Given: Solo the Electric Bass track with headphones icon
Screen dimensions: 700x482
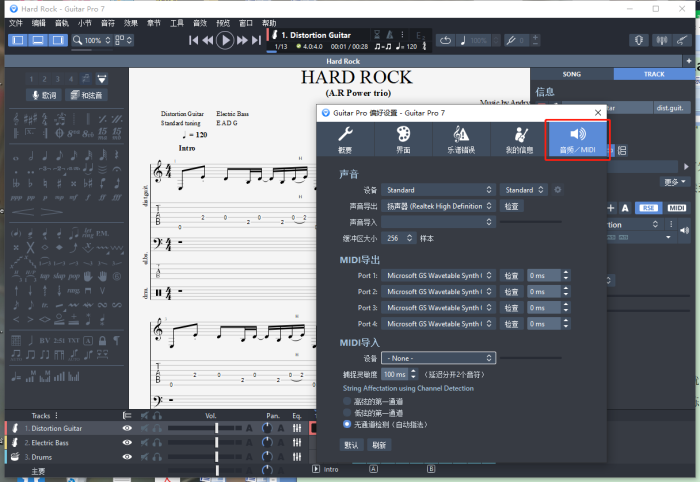Looking at the screenshot, I should click(157, 442).
